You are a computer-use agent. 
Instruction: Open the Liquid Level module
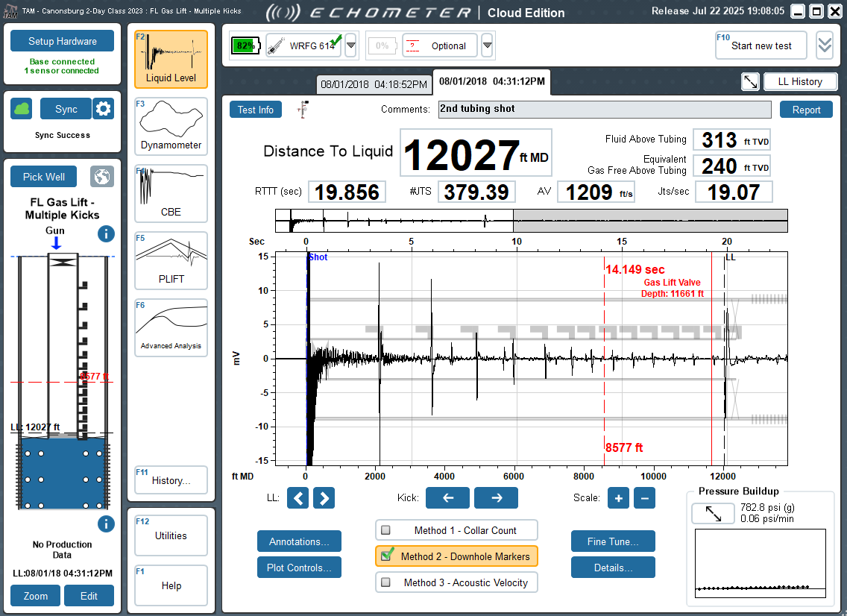(x=171, y=60)
